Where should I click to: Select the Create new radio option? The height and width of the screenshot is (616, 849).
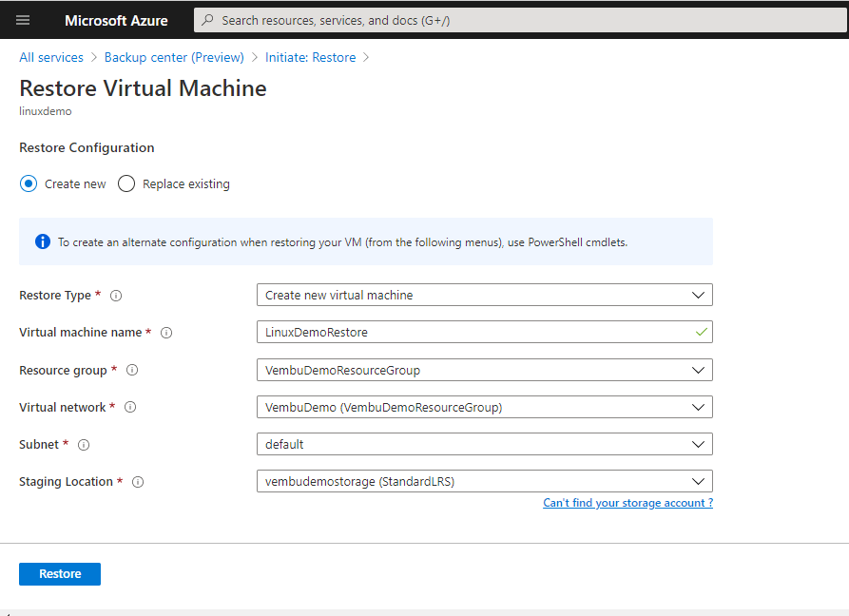click(x=29, y=184)
